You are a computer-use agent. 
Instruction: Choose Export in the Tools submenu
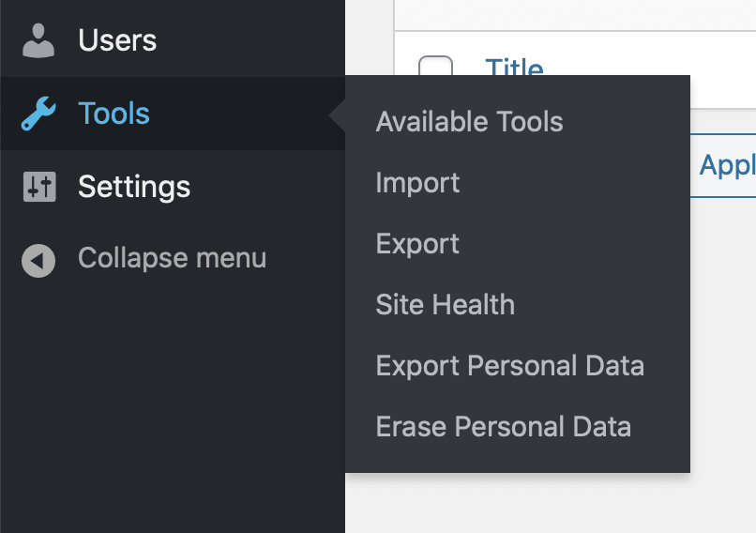pos(417,244)
